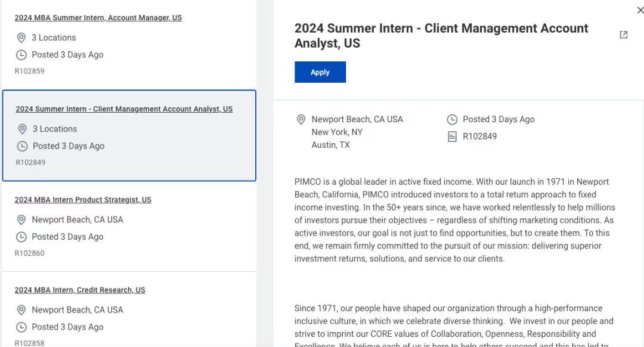Click location pin icon beside Newport Beach details
Screen dimensions: 644x347
301,120
